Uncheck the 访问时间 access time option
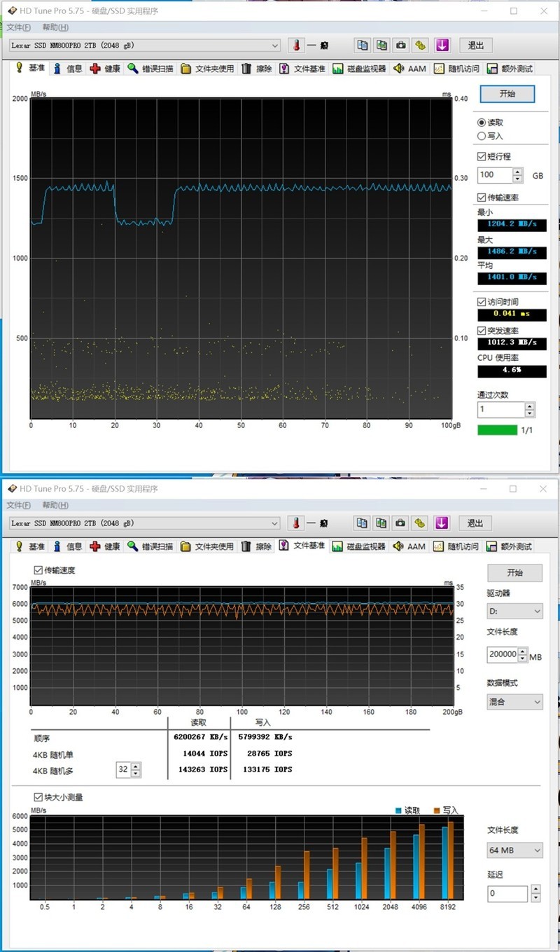The height and width of the screenshot is (952, 560). [x=480, y=301]
